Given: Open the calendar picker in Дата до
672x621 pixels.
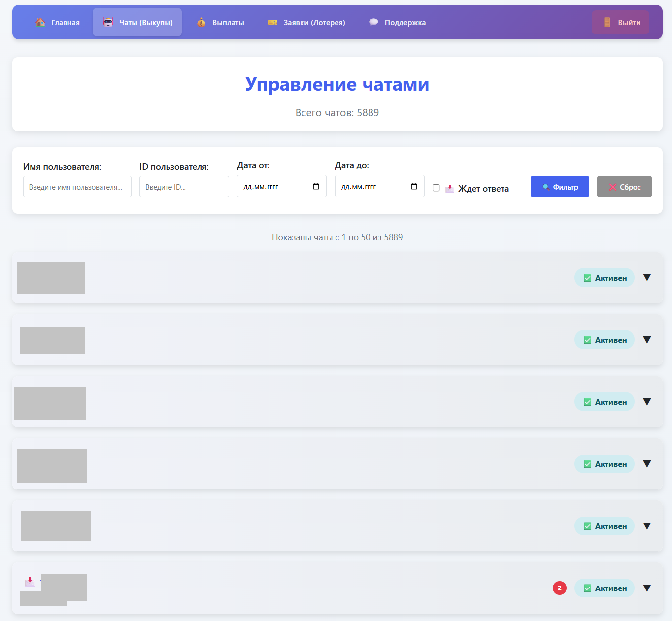Looking at the screenshot, I should click(x=414, y=186).
